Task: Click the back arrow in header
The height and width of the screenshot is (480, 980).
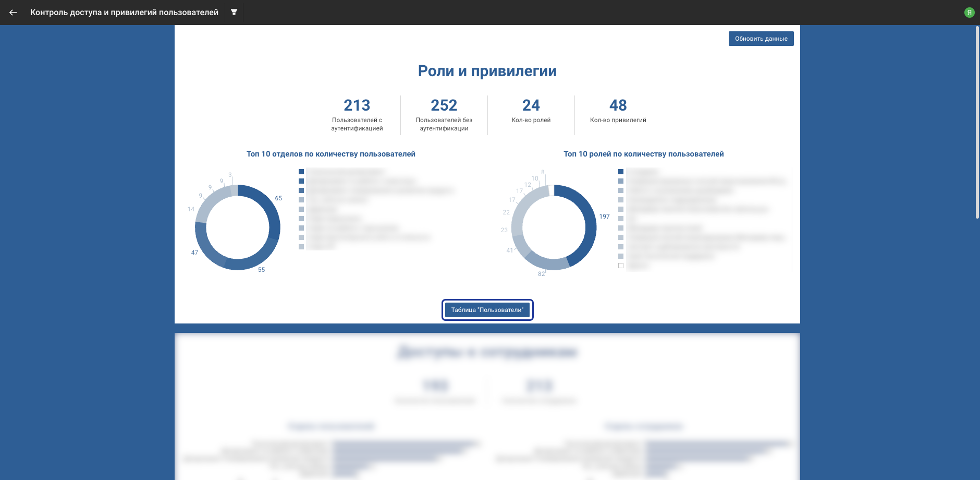Action: (x=13, y=13)
